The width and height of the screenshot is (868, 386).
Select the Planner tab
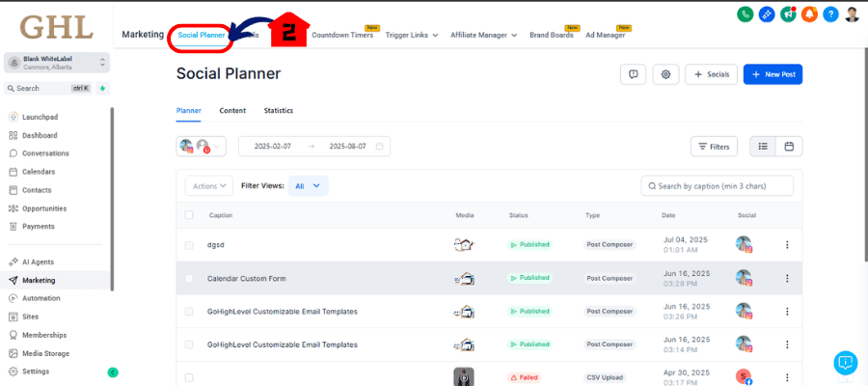tap(189, 111)
